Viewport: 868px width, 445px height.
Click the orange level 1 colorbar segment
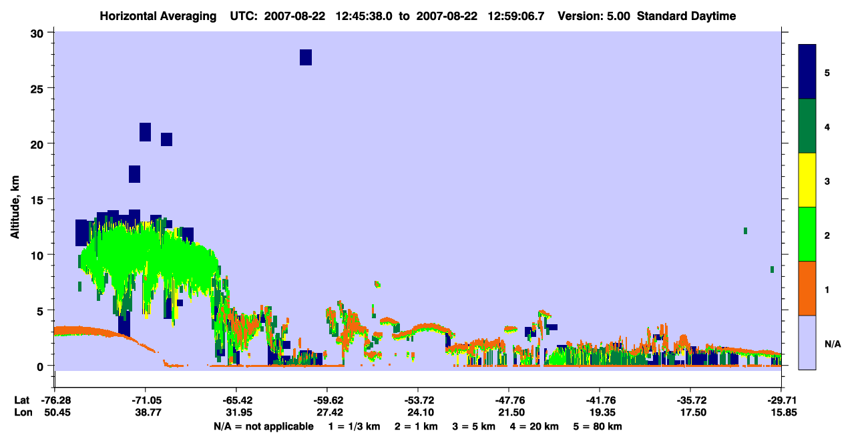click(807, 288)
